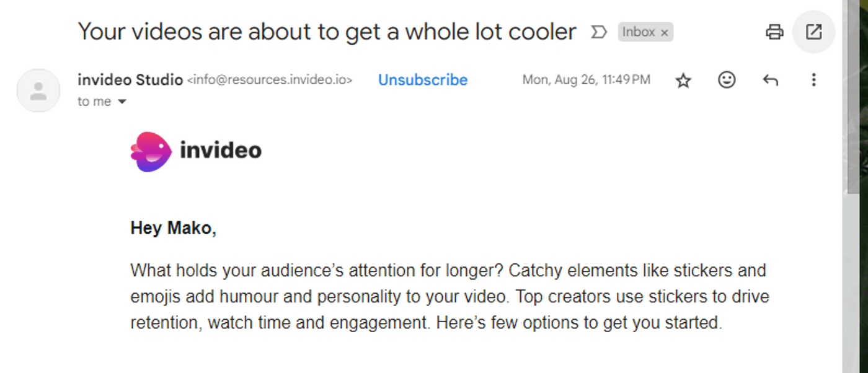Click the Mon, Aug 26 timestamp
868x373 pixels.
pos(586,80)
